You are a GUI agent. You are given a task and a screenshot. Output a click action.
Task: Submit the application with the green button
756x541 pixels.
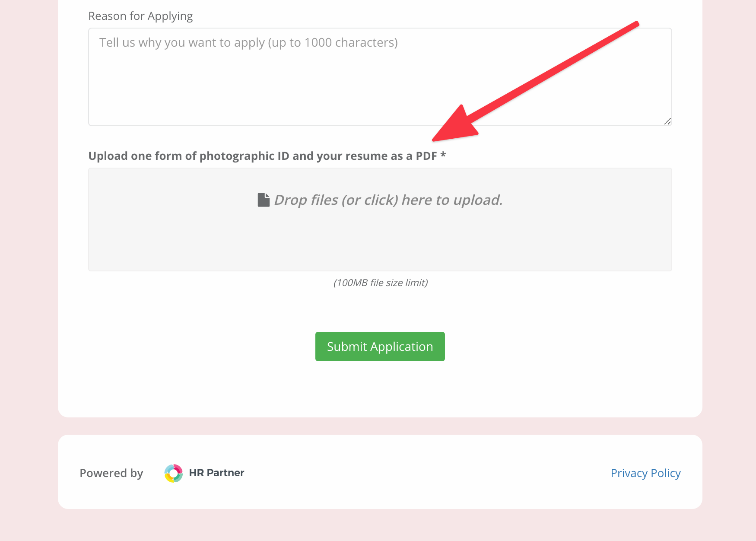pos(380,347)
